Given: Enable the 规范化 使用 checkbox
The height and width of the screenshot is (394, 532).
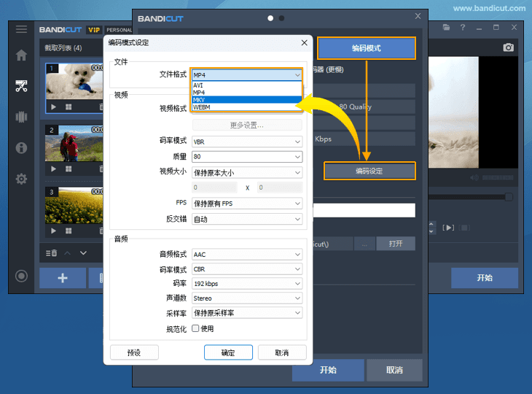Looking at the screenshot, I should (x=195, y=328).
